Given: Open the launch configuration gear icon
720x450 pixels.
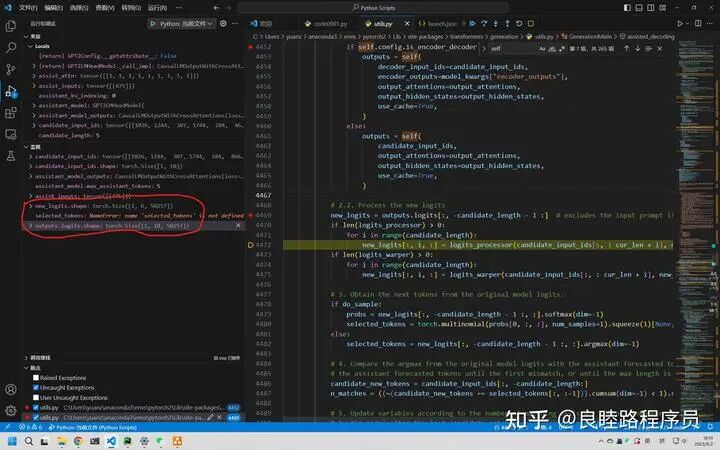Looking at the screenshot, I should click(x=223, y=23).
